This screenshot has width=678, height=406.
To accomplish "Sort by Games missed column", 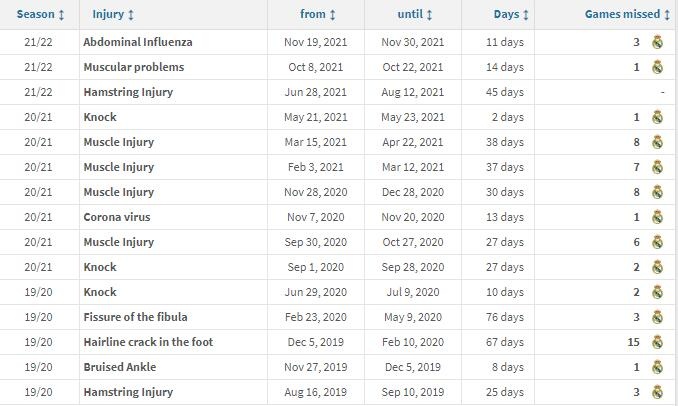I will click(627, 14).
